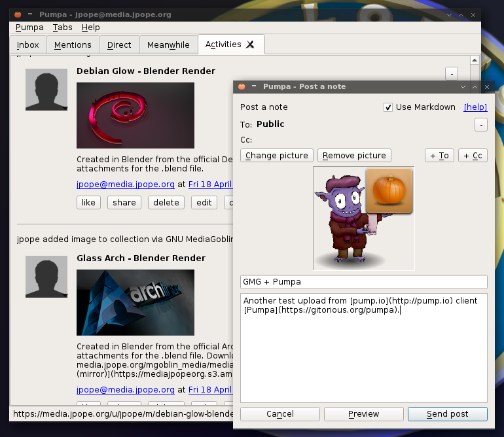Click avatar beside Debian Glow post
Viewport: 504px width, 437px height.
click(x=46, y=90)
